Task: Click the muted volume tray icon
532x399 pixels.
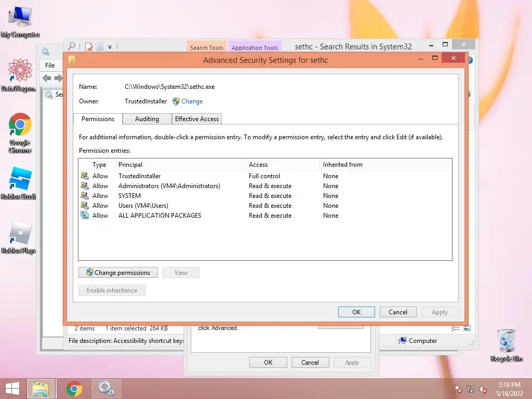Action: [483, 389]
